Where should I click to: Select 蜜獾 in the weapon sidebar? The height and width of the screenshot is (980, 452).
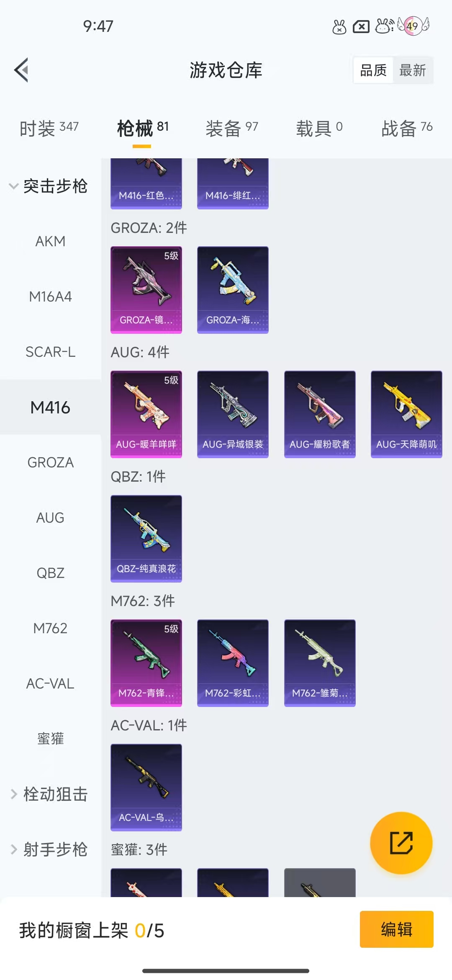pyautogui.click(x=50, y=739)
